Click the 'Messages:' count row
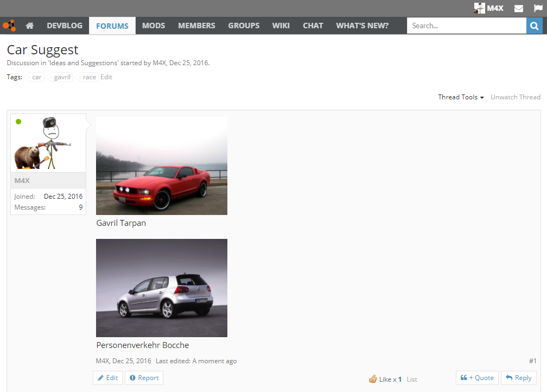 point(48,207)
